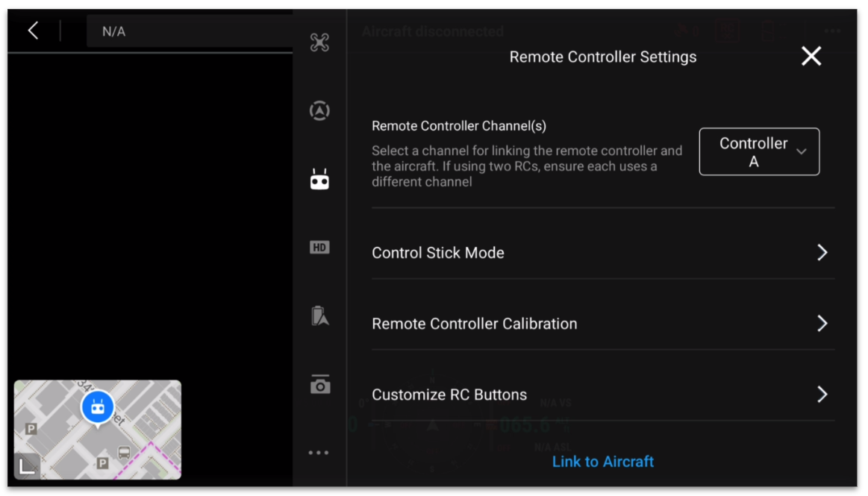The image size is (868, 496).
Task: Open more settings three-dots icon
Action: (x=318, y=452)
